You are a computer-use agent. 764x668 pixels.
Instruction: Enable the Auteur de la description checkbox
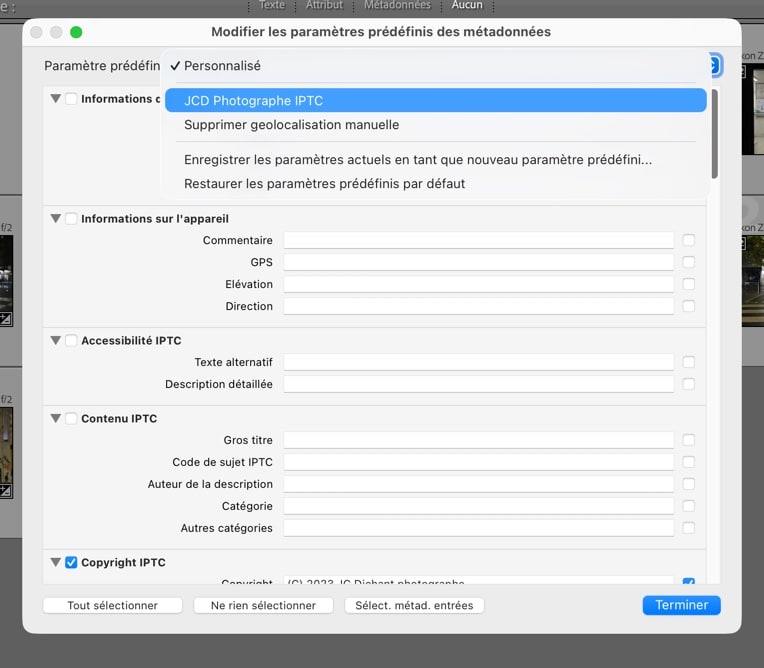tap(688, 484)
